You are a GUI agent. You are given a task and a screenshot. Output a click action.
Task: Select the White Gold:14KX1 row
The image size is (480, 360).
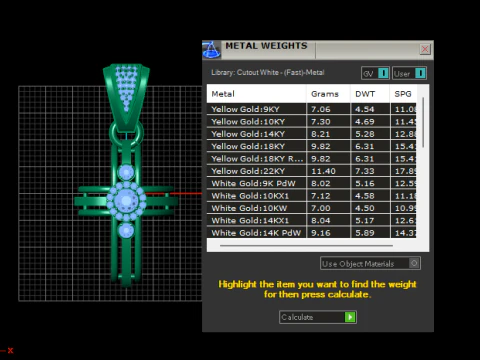(x=312, y=220)
